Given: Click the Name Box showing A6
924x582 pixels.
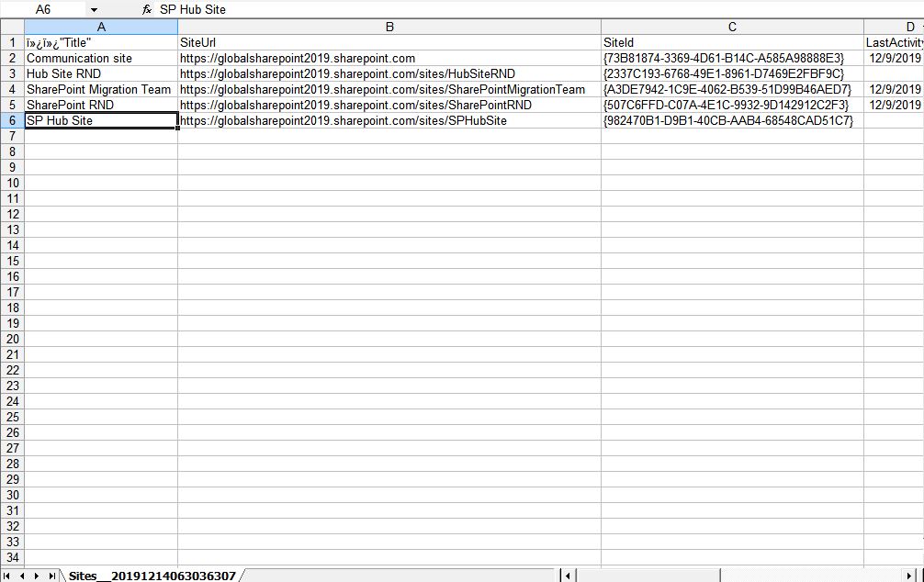Looking at the screenshot, I should pyautogui.click(x=43, y=9).
